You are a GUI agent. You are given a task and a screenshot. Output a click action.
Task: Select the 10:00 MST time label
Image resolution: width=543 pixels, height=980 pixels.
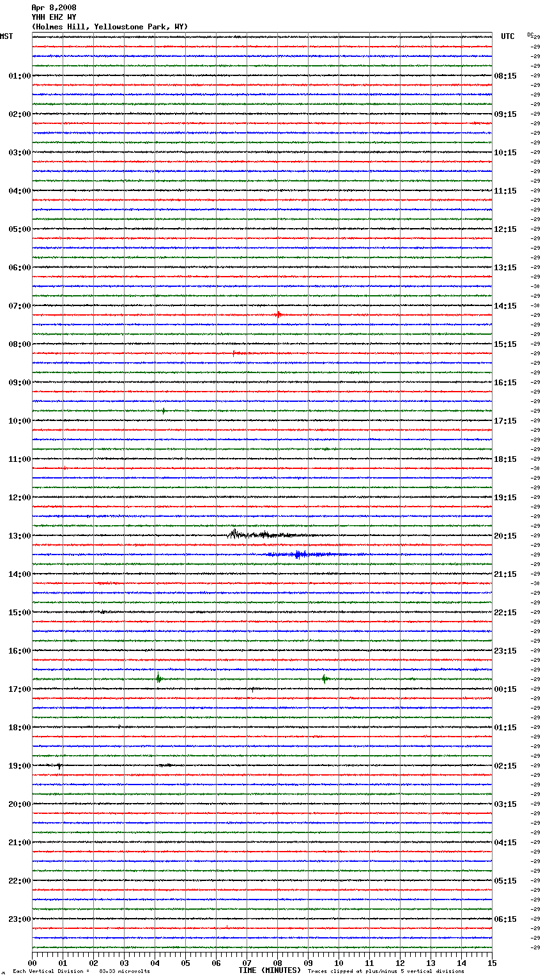tap(20, 421)
